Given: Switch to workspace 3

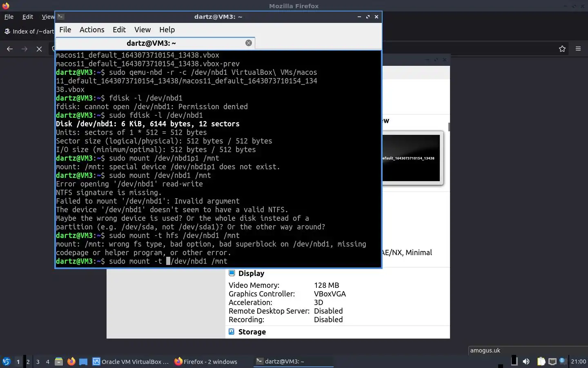Looking at the screenshot, I should pos(38,361).
